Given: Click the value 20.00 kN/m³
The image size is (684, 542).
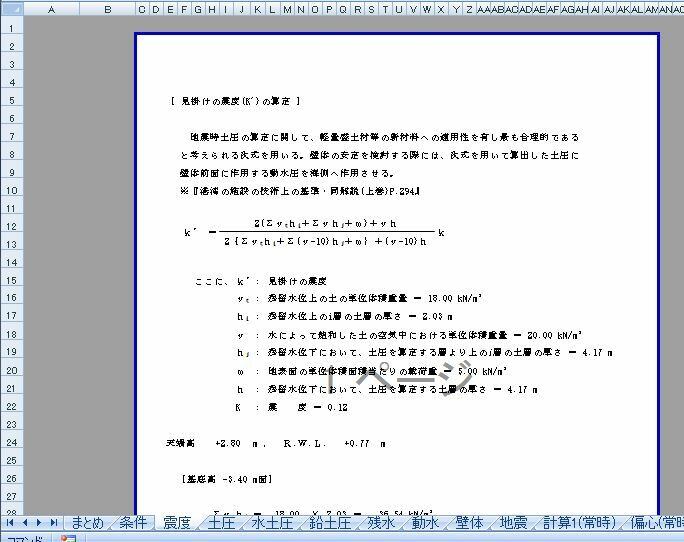Looking at the screenshot, I should 554,335.
